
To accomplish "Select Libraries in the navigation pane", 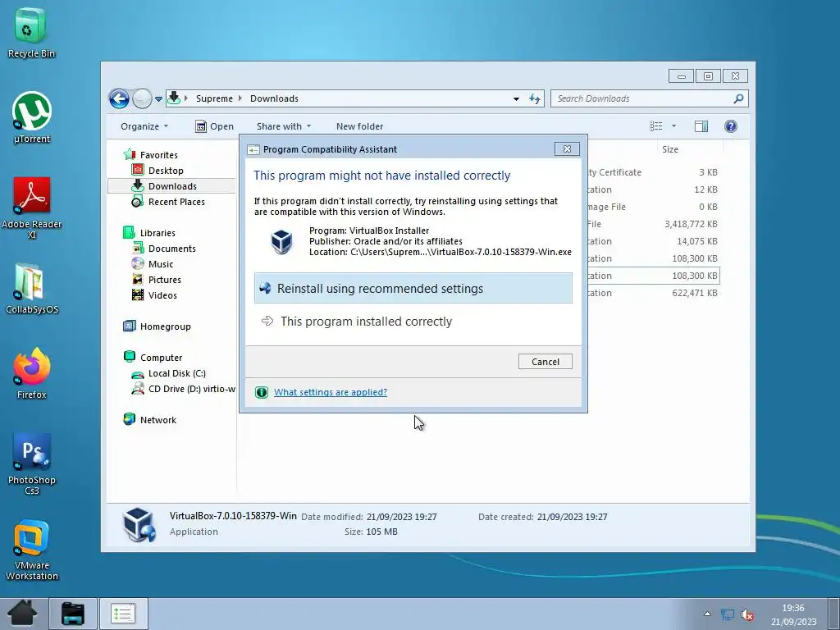I will [x=149, y=232].
